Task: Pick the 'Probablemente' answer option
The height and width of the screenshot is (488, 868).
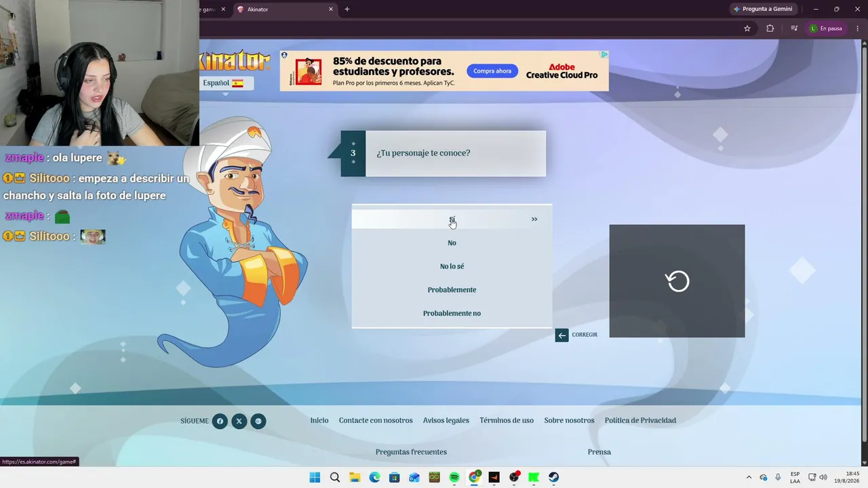Action: [452, 290]
